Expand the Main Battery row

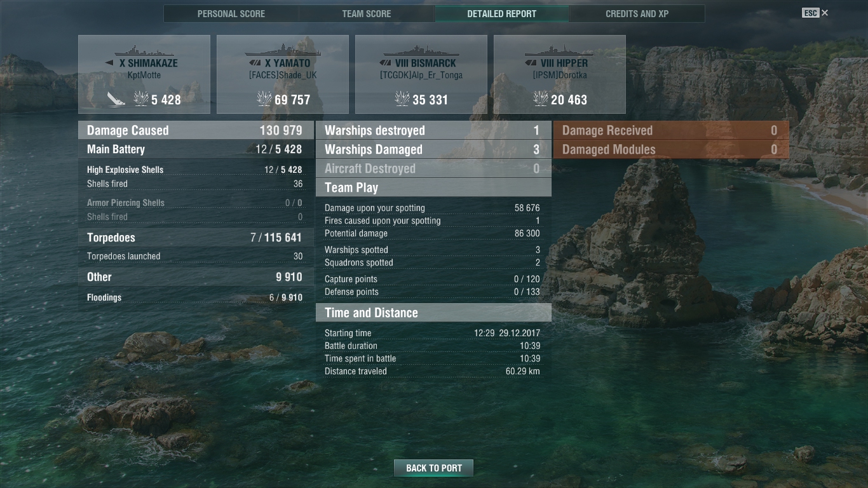click(196, 149)
